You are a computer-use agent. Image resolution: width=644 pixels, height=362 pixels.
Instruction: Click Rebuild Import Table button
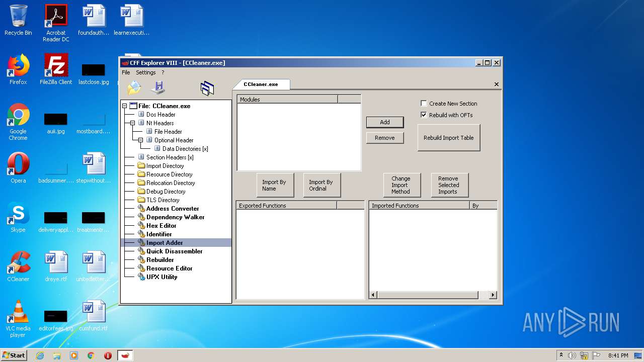(x=449, y=138)
